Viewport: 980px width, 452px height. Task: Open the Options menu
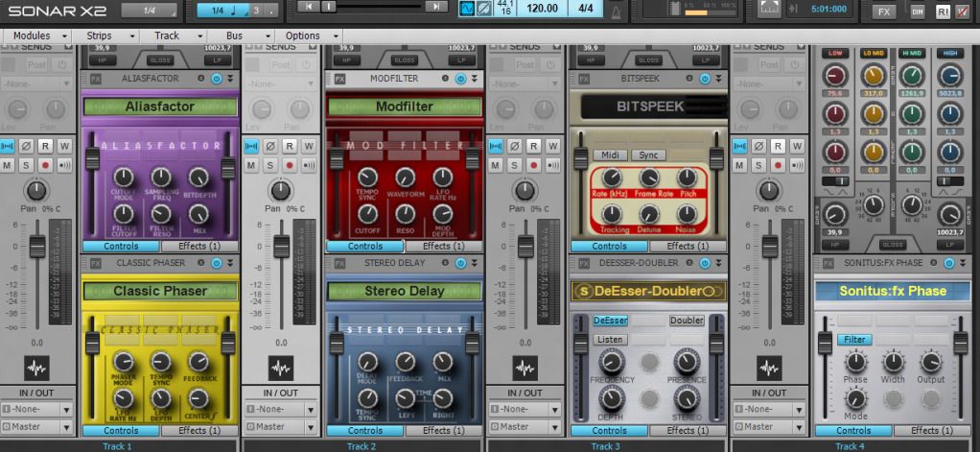click(x=307, y=36)
